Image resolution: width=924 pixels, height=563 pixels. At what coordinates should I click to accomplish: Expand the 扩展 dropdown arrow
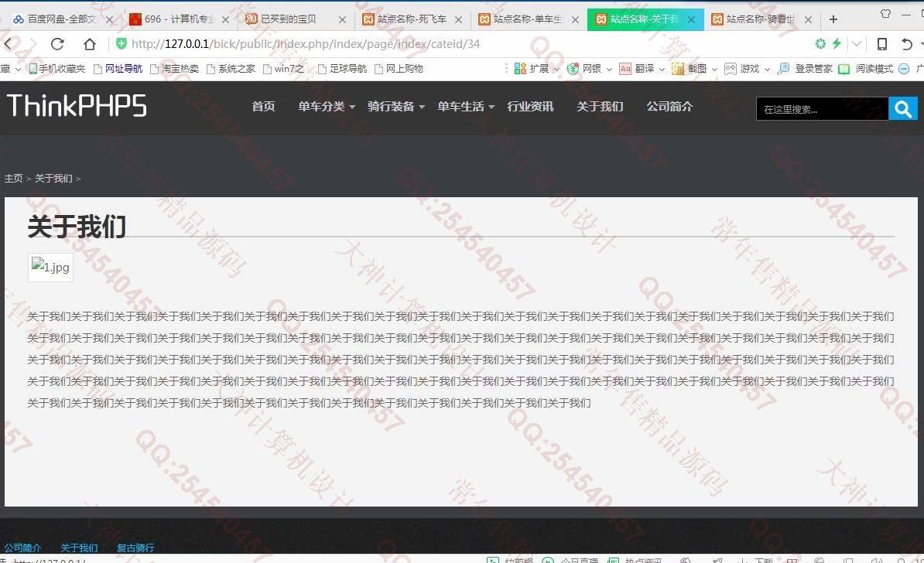tap(556, 69)
